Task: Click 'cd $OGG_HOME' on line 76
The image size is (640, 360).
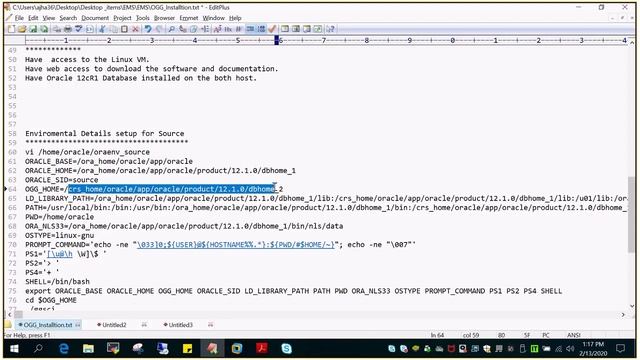Action: pos(51,300)
